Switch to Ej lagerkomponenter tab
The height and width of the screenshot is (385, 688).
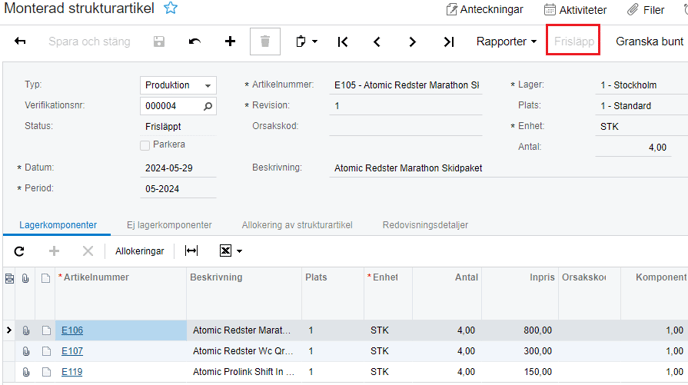(169, 225)
